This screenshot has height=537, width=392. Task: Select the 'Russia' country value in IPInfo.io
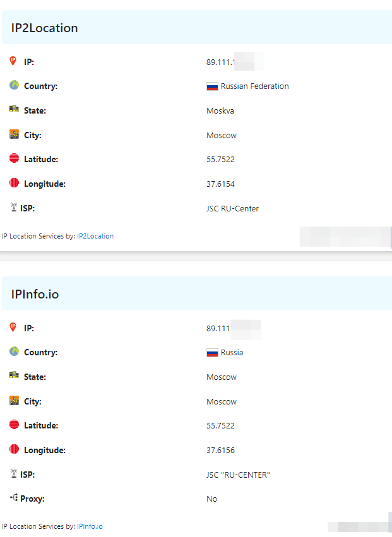232,352
